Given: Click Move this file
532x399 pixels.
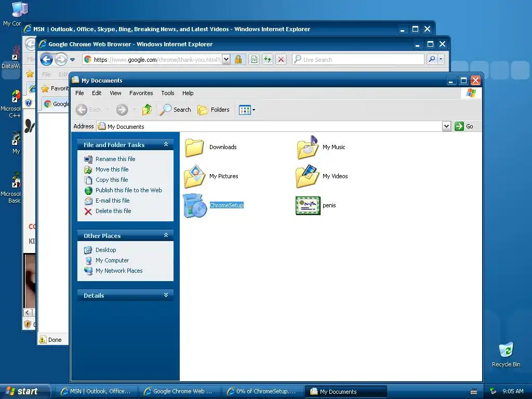Looking at the screenshot, I should [112, 169].
